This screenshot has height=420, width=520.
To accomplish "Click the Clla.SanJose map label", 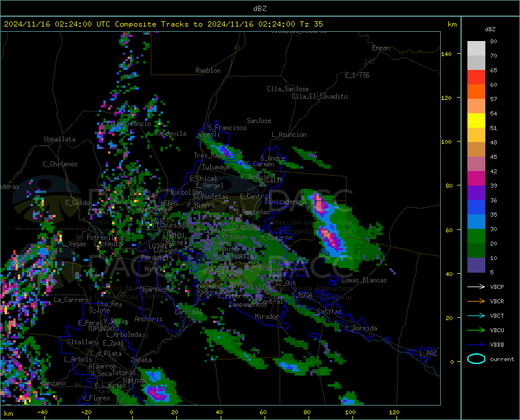I will tap(288, 89).
